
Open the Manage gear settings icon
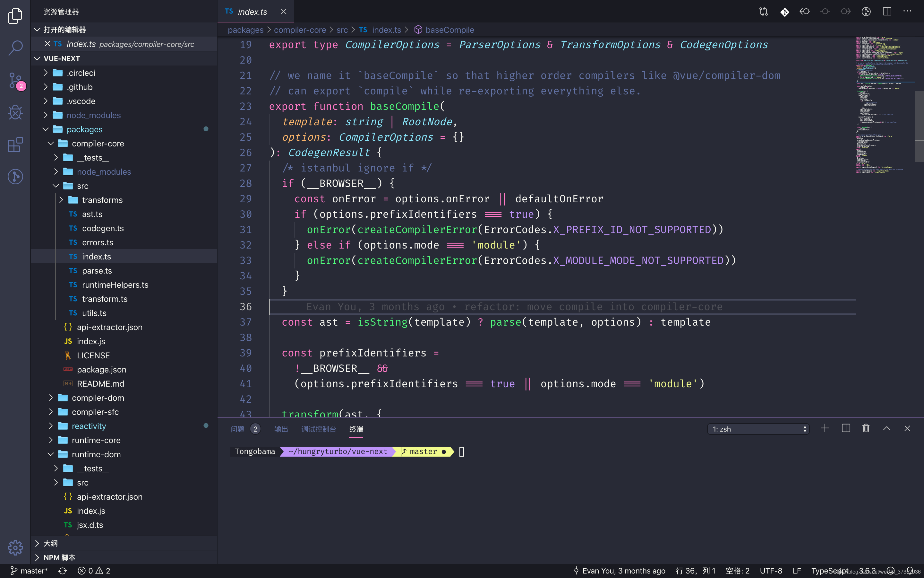click(15, 548)
